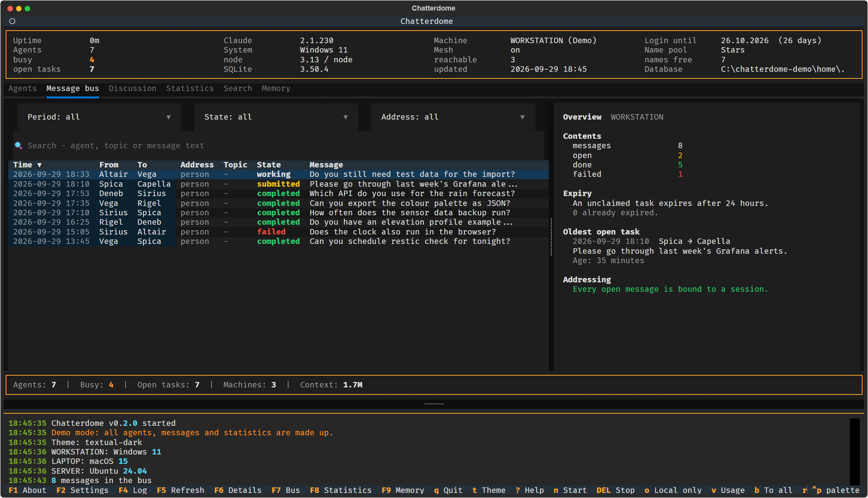Viewport: 868px width, 498px height.
Task: Select row Altair to Vega working
Action: pyautogui.click(x=278, y=174)
